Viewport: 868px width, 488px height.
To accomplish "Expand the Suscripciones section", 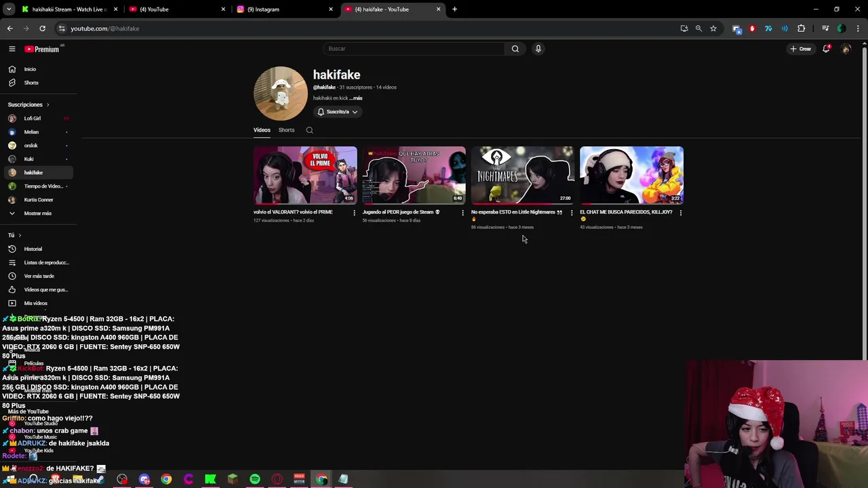I will pos(28,104).
